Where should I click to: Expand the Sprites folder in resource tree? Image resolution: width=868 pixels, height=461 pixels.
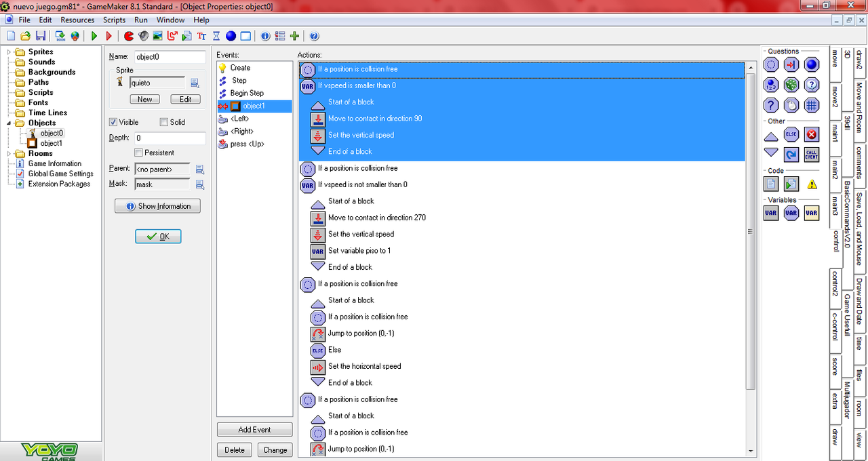[9, 52]
